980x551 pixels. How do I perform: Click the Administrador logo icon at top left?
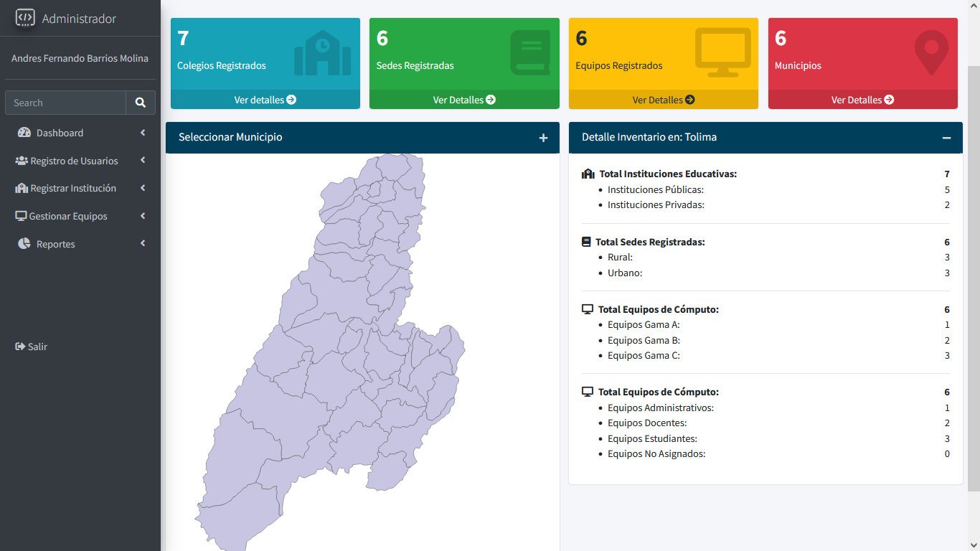click(24, 18)
